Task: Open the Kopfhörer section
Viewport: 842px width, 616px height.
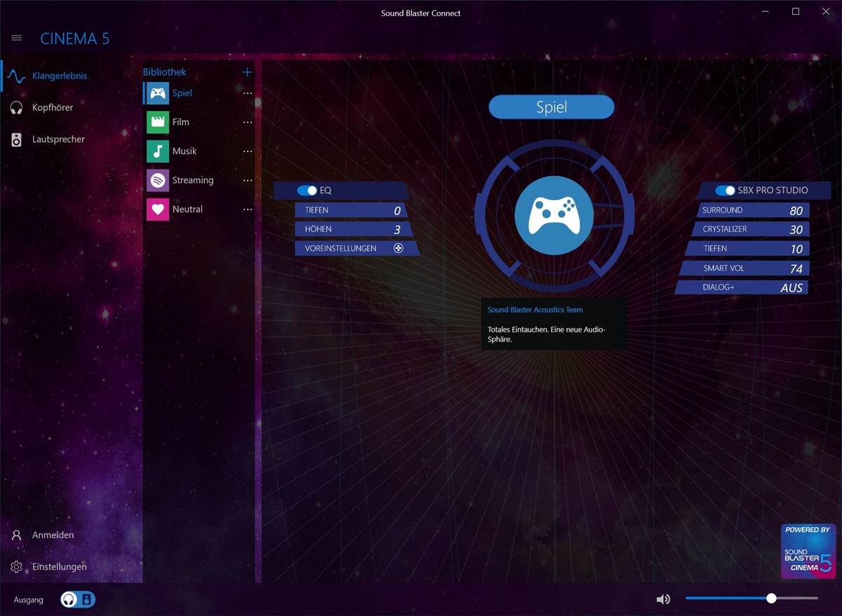Action: tap(71, 107)
